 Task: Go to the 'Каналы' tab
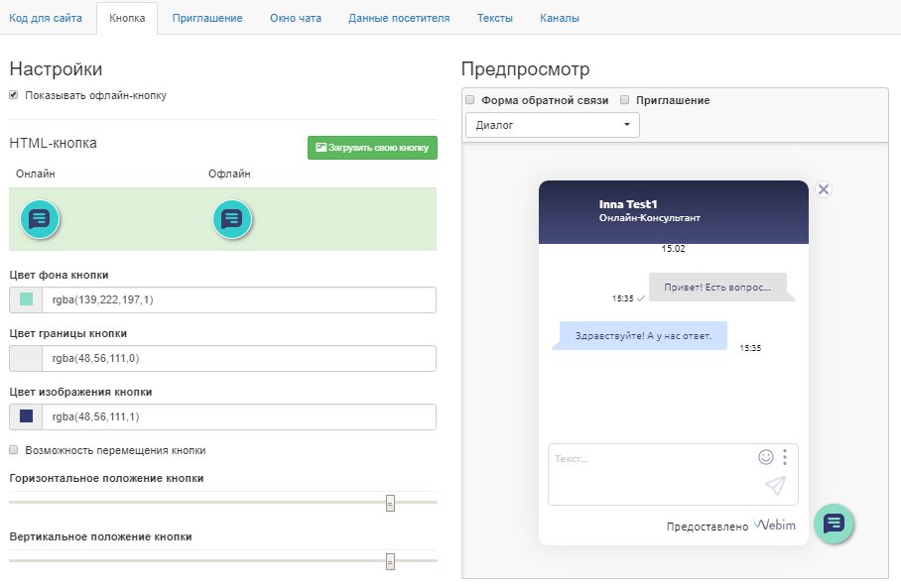point(560,19)
